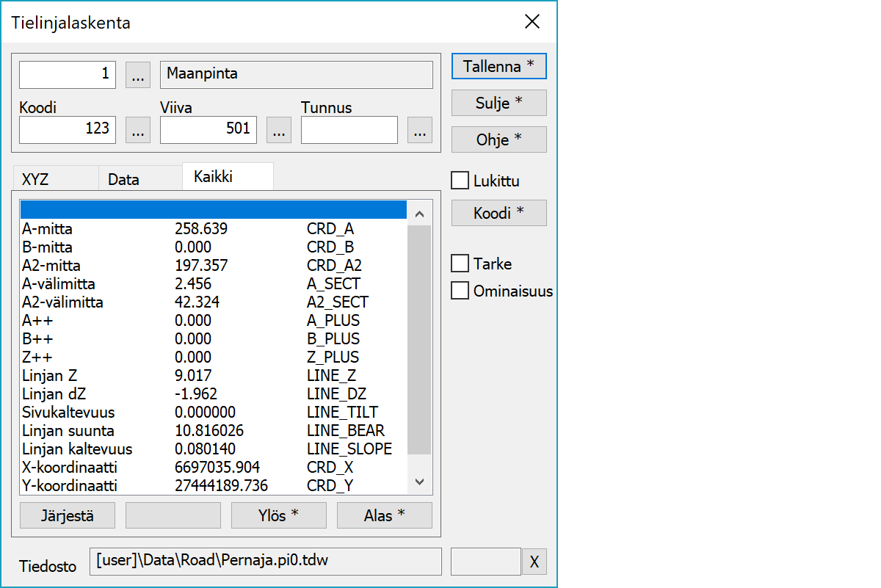Screen dimensions: 881x588
Task: Click the browse button next to Maanpinta number field
Action: (x=138, y=74)
